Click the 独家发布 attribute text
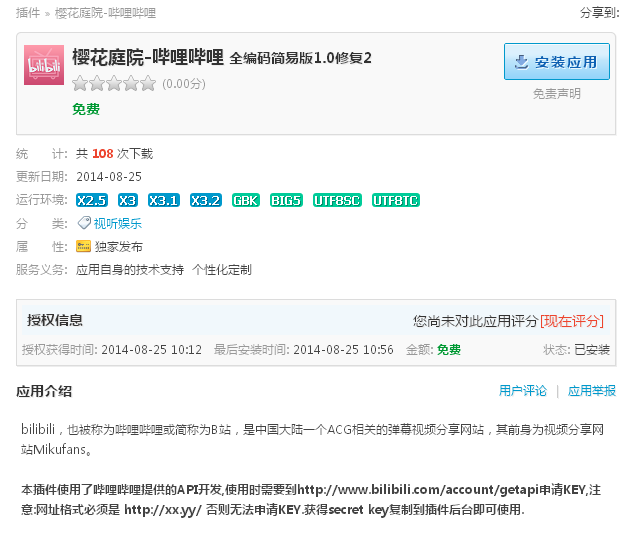This screenshot has width=619, height=544. 118,247
